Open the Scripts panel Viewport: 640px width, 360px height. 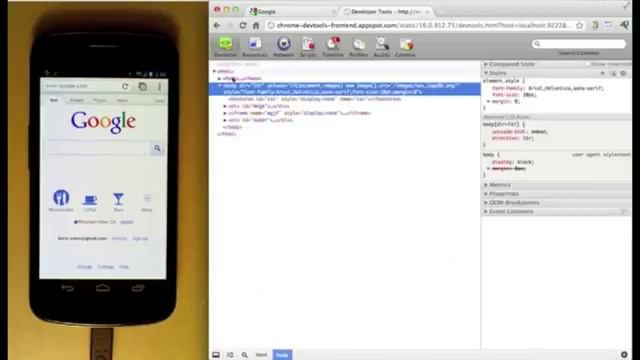308,47
